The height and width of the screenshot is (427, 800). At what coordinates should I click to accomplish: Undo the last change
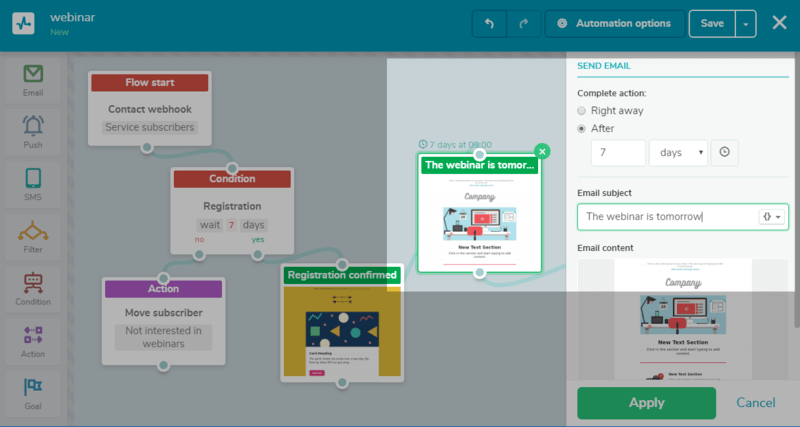(x=489, y=23)
